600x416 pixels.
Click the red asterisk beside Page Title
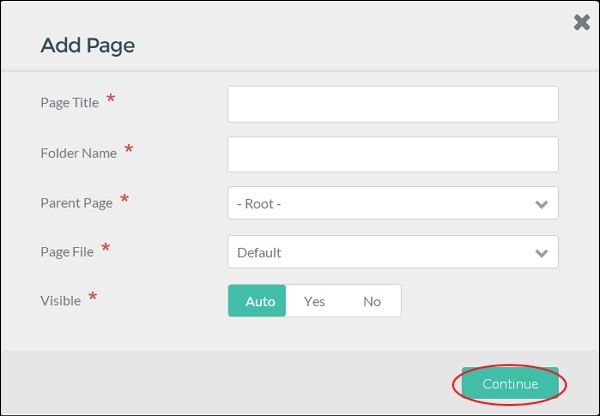(110, 100)
